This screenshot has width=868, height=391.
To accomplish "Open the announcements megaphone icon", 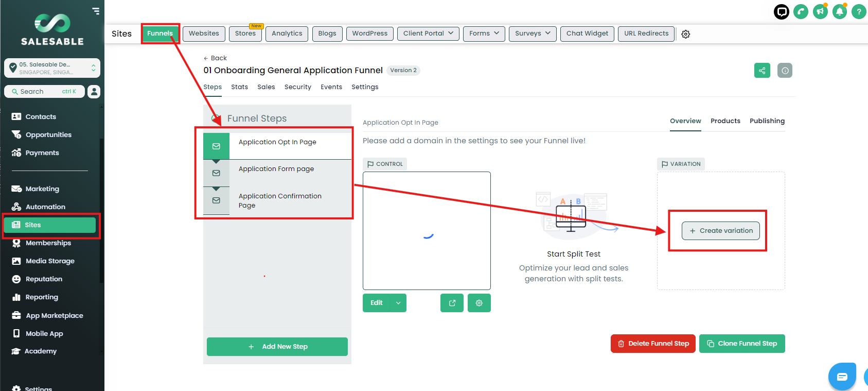I will tap(820, 11).
